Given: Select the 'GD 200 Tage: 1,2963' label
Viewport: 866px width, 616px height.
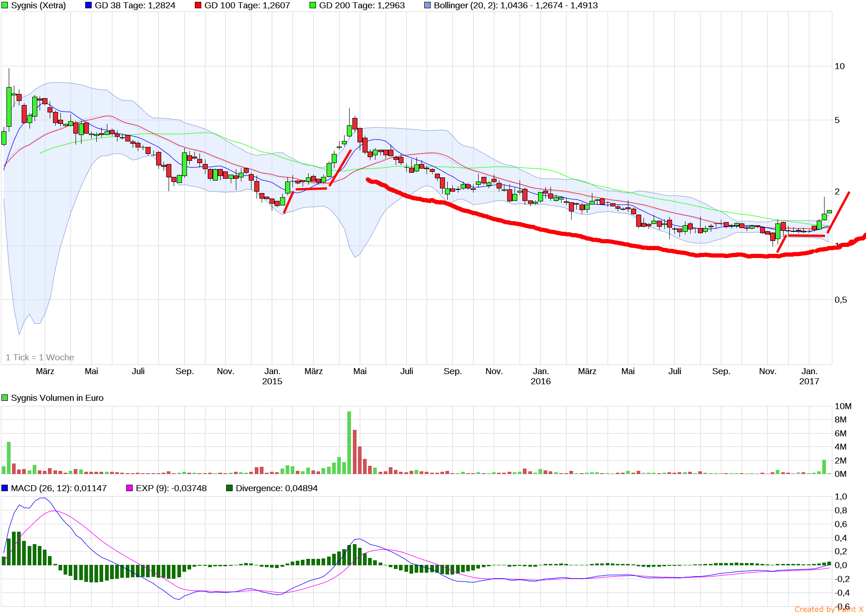Looking at the screenshot, I should point(362,6).
